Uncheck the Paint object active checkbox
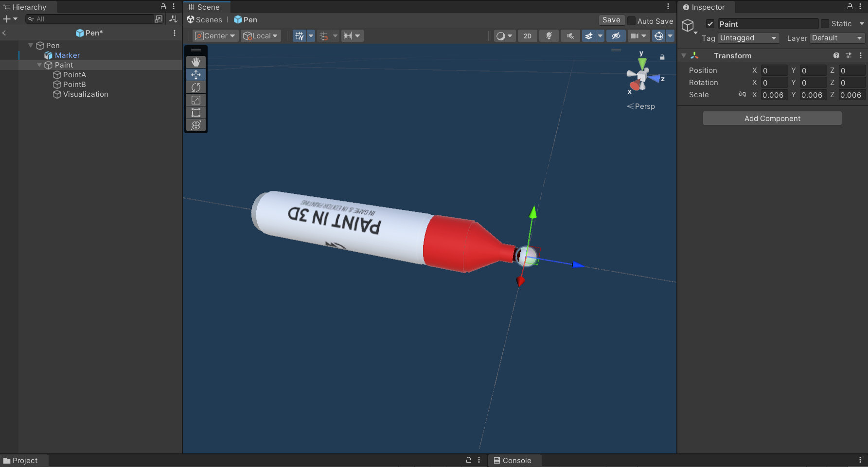 coord(710,24)
